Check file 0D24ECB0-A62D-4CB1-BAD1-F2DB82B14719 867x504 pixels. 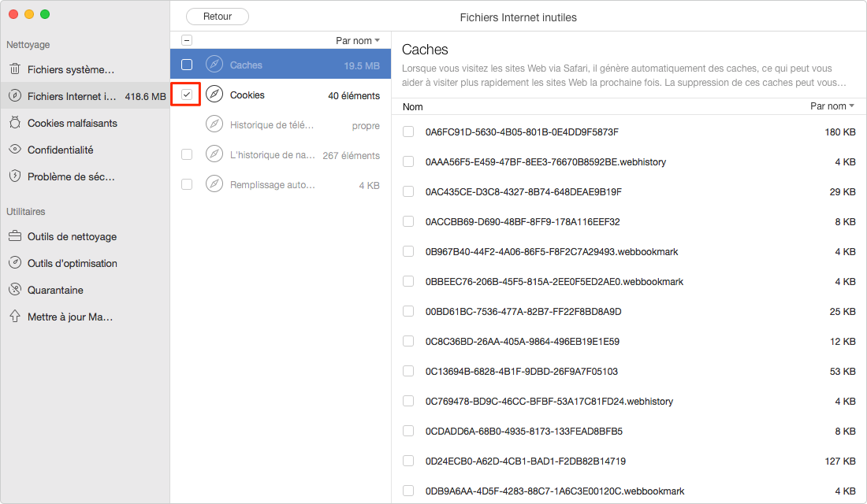click(408, 461)
